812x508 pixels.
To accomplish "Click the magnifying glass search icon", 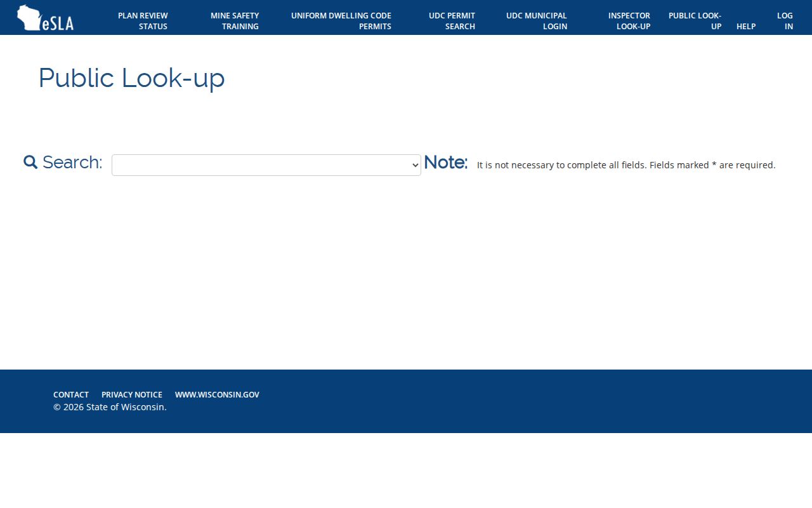I will (x=30, y=162).
